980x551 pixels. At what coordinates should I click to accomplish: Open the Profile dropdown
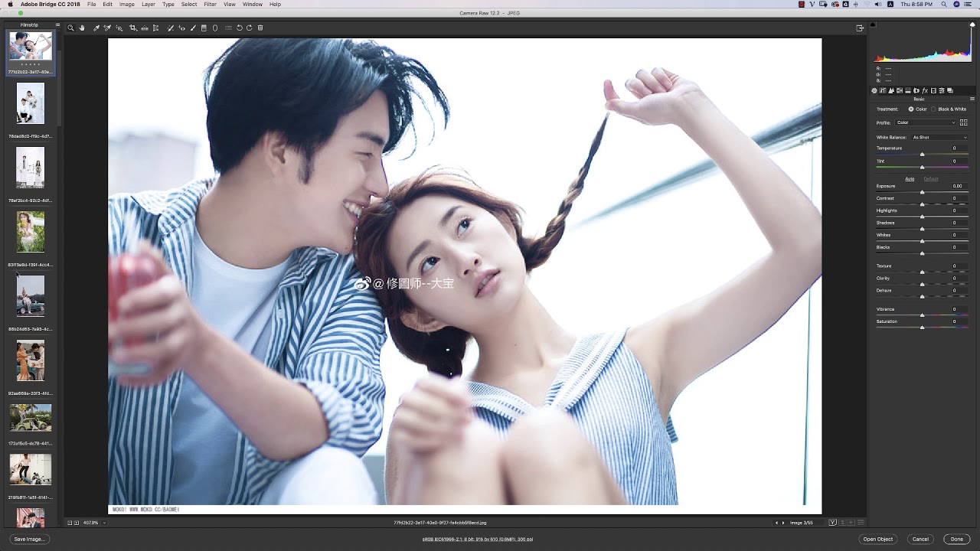pyautogui.click(x=926, y=122)
